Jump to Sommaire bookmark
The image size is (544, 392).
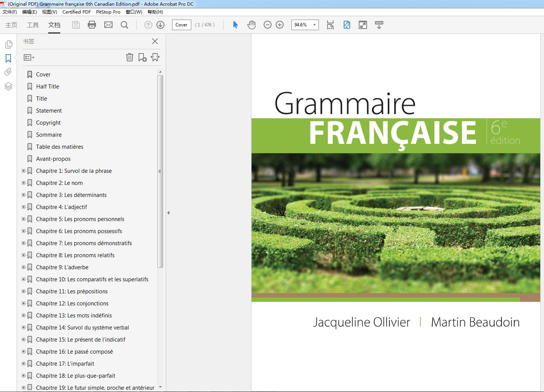pyautogui.click(x=49, y=135)
